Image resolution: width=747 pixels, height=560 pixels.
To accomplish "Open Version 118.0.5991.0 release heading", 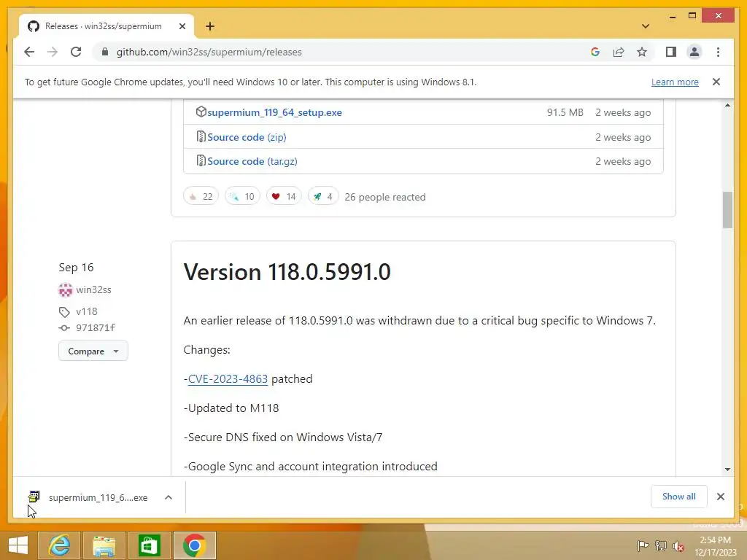I will 287,272.
